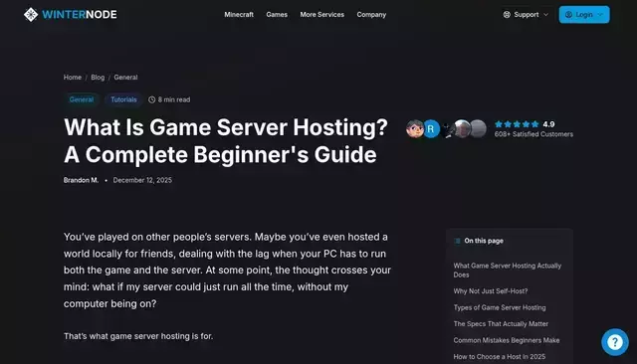Click the article main title heading
637x364 pixels.
(226, 141)
